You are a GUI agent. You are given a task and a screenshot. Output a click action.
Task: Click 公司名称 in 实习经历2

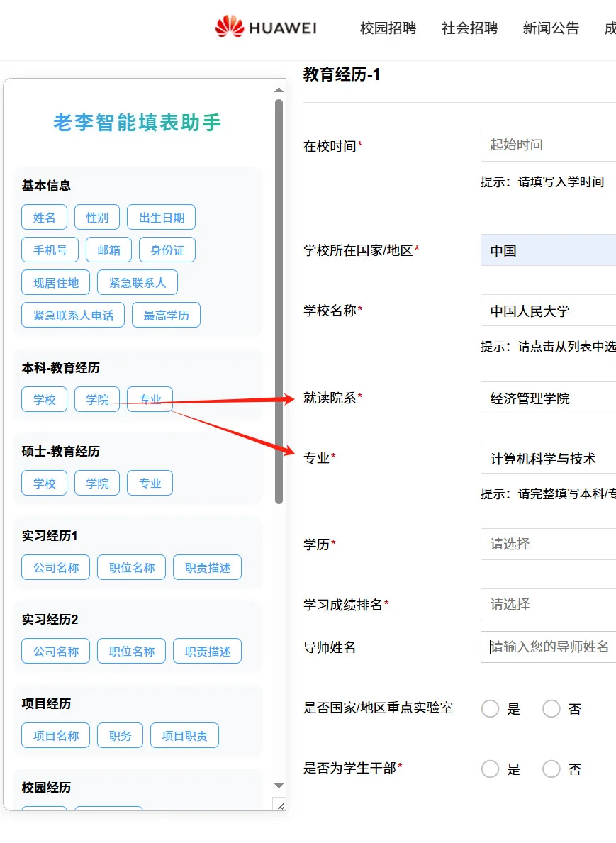click(56, 651)
